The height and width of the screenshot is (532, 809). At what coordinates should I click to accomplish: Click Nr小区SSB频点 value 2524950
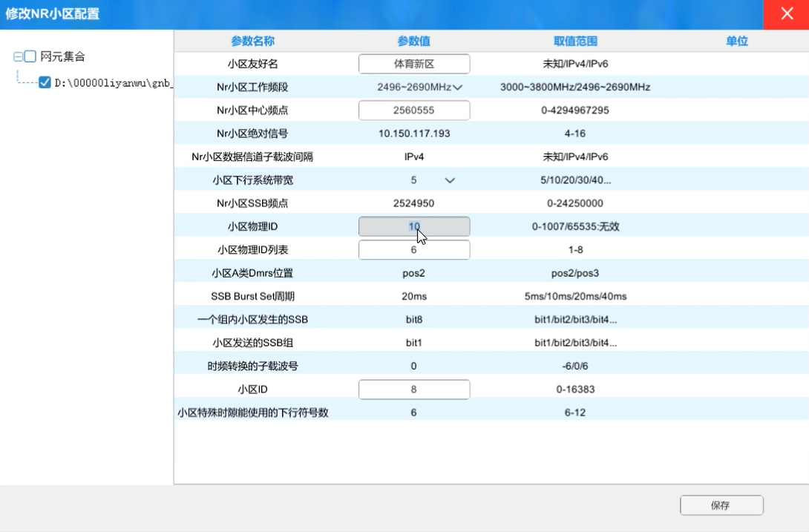[x=414, y=203]
